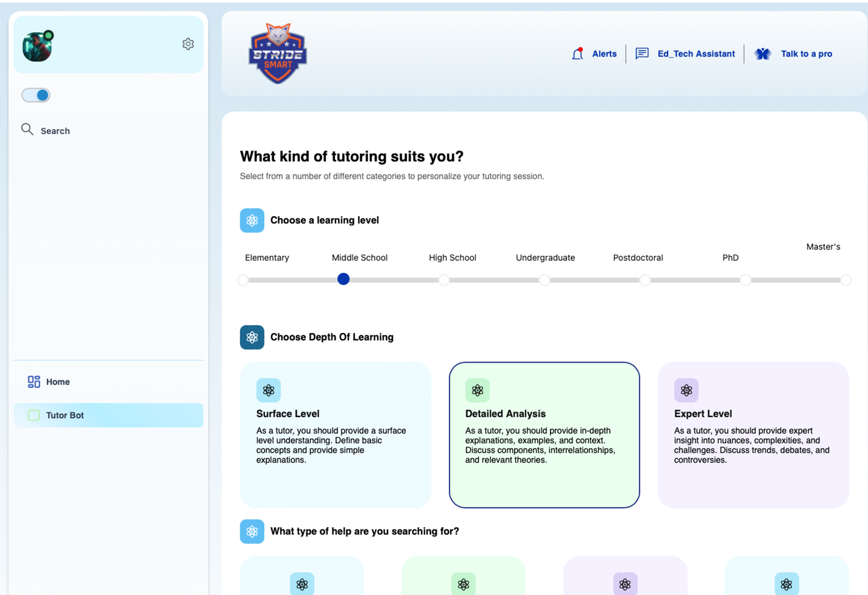Viewport: 868px width, 595px height.
Task: Click atom icon beside Choose a learning level
Action: pos(252,220)
